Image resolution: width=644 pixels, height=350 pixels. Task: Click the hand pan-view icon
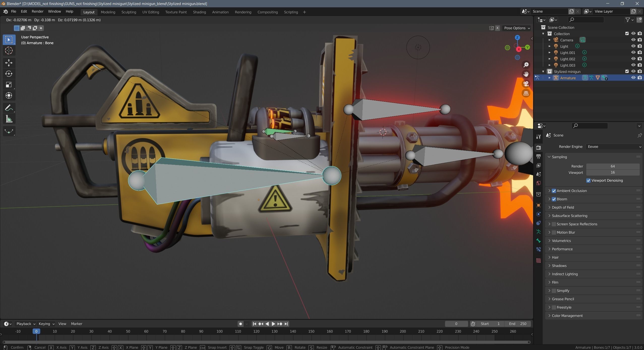click(x=526, y=74)
